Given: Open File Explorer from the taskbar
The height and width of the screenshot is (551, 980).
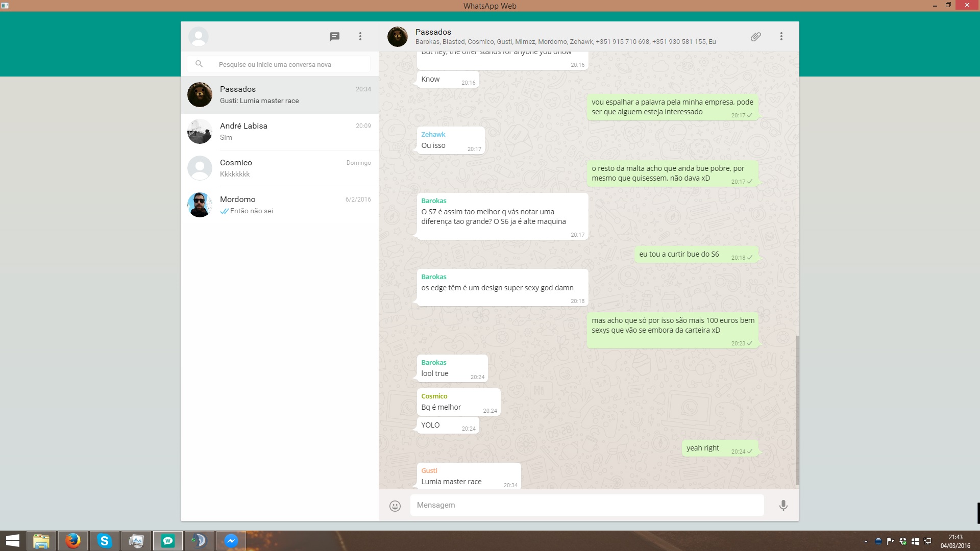Looking at the screenshot, I should tap(41, 541).
